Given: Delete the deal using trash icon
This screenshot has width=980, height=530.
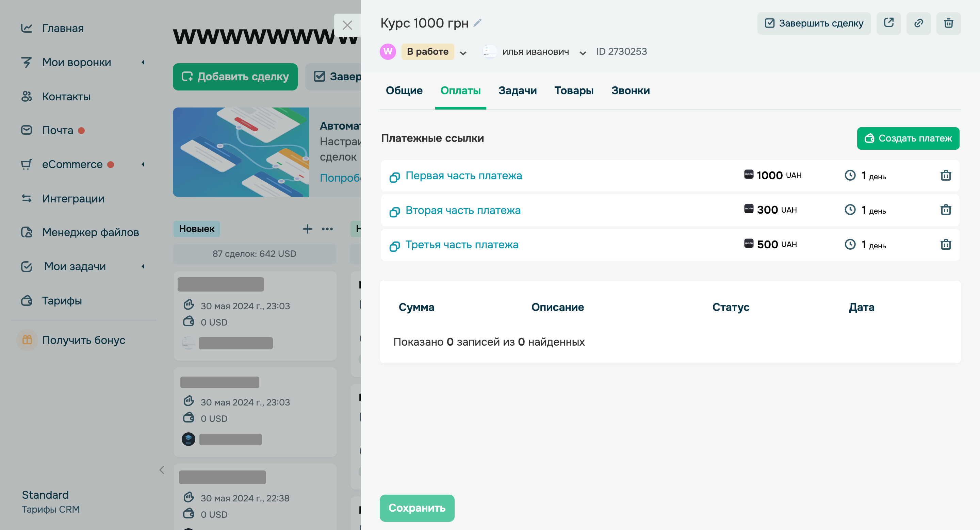Looking at the screenshot, I should (948, 23).
